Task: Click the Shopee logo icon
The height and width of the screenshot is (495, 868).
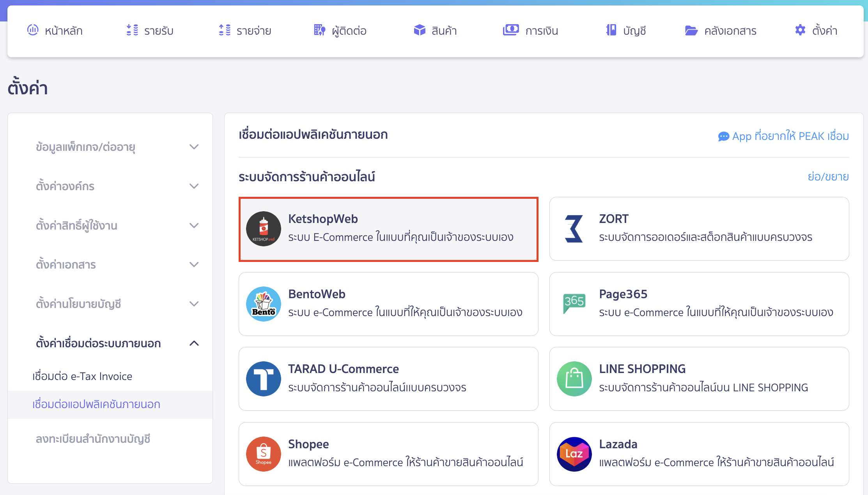Action: [x=263, y=454]
